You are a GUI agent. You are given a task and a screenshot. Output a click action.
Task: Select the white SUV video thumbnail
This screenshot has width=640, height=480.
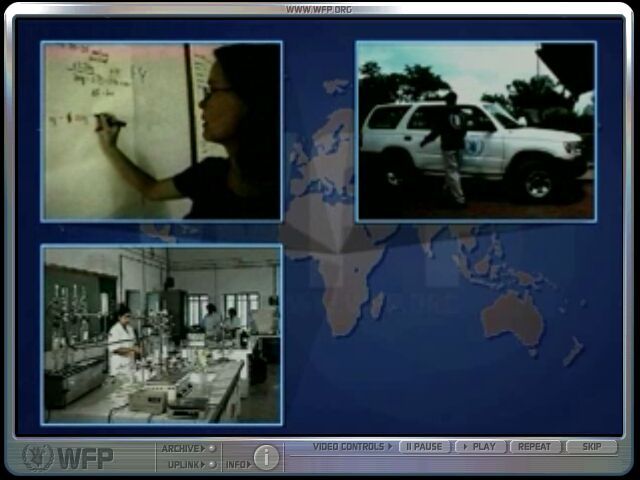[476, 131]
